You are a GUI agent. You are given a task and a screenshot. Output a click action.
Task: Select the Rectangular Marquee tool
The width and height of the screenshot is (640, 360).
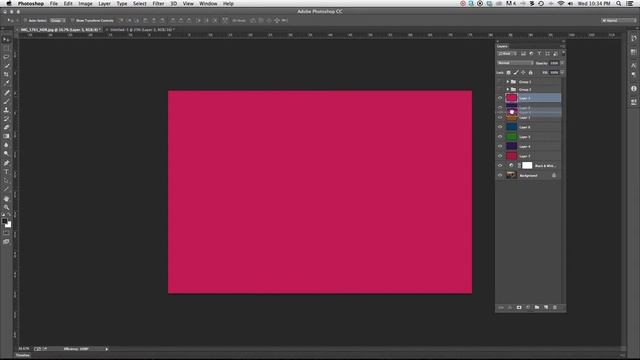coord(6,49)
